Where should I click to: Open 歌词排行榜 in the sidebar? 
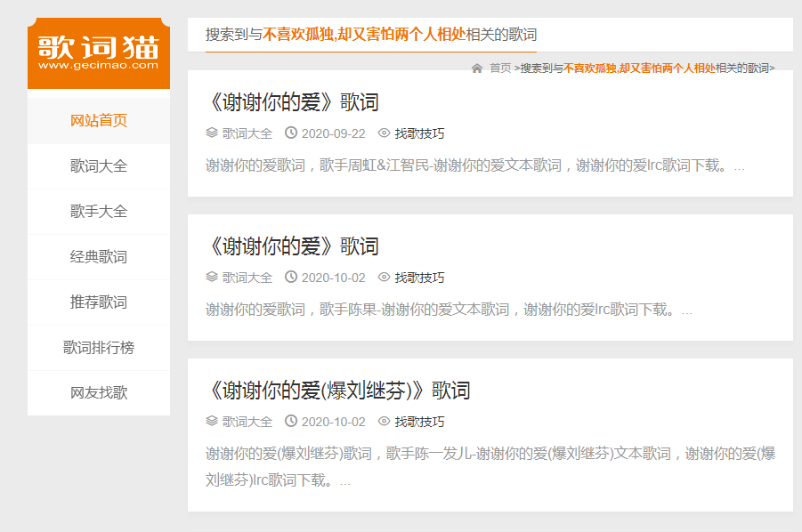pos(99,348)
